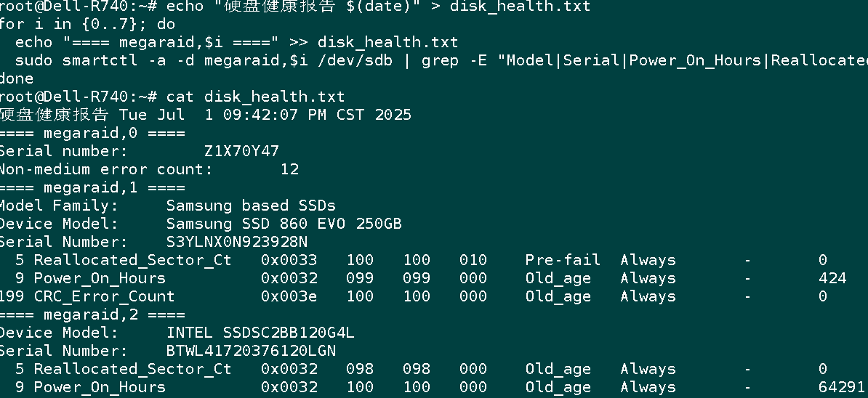Click the INTEL SSDSC2BB120G4L model text
The width and height of the screenshot is (868, 398).
tap(260, 333)
